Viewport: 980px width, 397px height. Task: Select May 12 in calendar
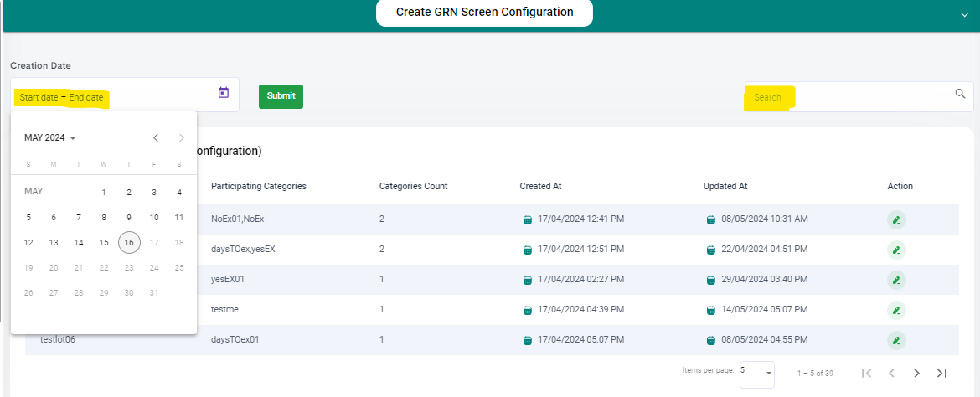pyautogui.click(x=28, y=243)
